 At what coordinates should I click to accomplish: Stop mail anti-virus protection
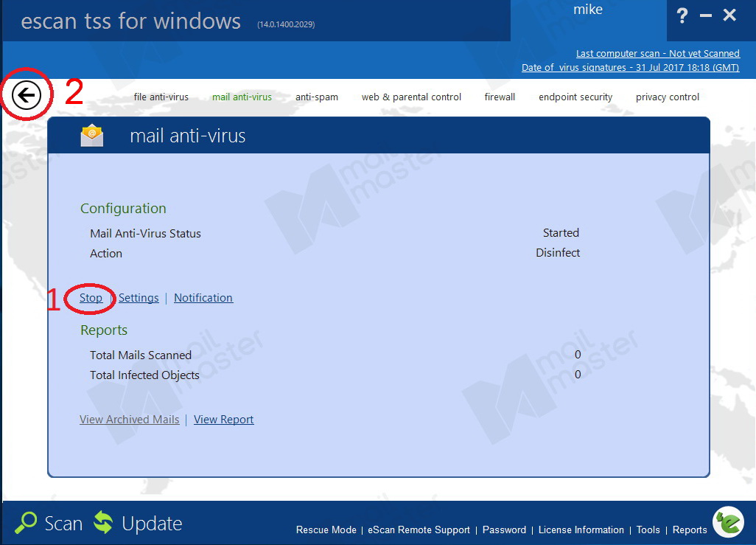pyautogui.click(x=91, y=298)
